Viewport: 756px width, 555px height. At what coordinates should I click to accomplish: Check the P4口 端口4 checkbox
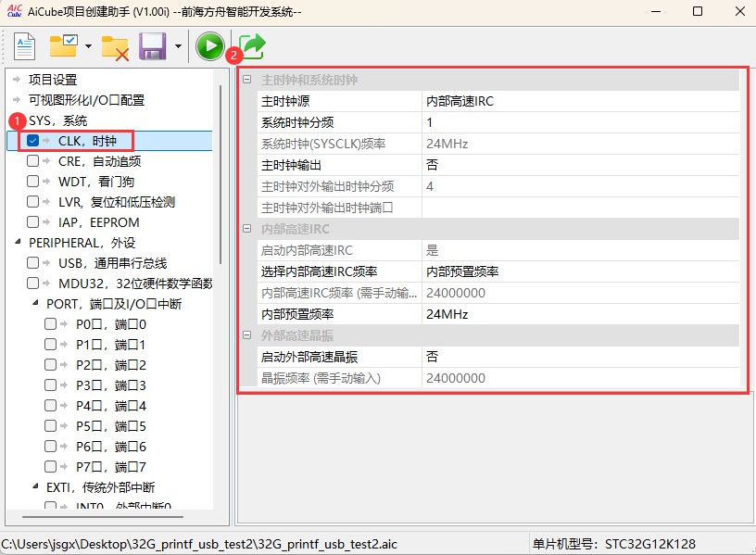coord(50,406)
